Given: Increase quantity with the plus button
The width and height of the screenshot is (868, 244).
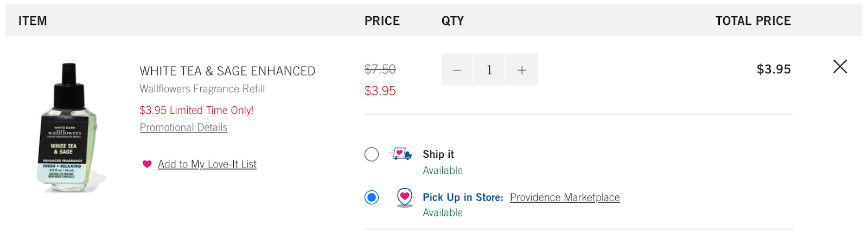Looking at the screenshot, I should pyautogui.click(x=522, y=69).
